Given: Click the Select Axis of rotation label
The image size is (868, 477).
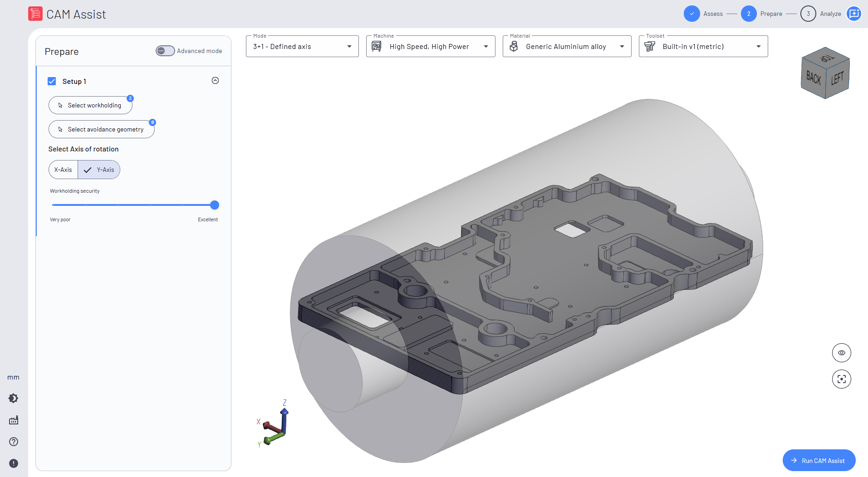Looking at the screenshot, I should coord(83,149).
